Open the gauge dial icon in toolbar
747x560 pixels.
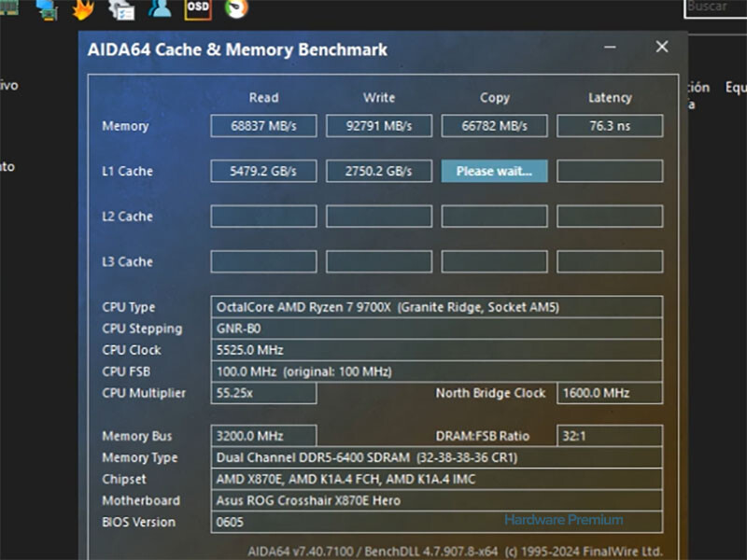coord(236,8)
